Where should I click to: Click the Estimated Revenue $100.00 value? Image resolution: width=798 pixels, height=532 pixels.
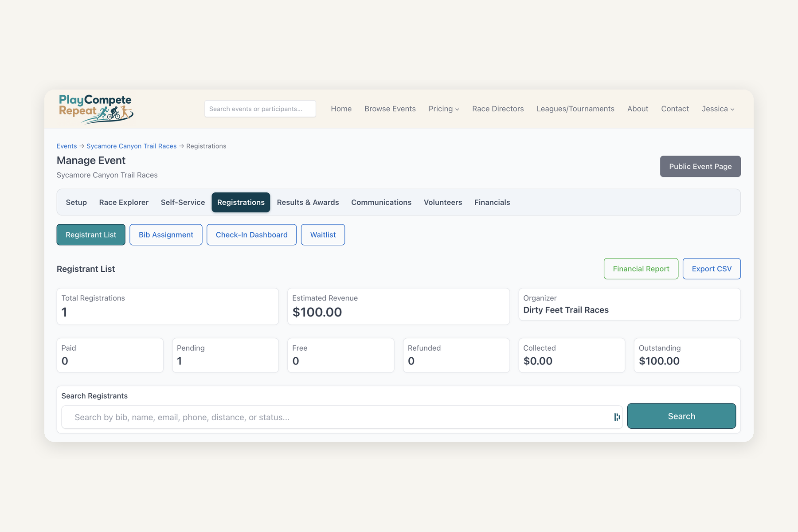click(317, 312)
